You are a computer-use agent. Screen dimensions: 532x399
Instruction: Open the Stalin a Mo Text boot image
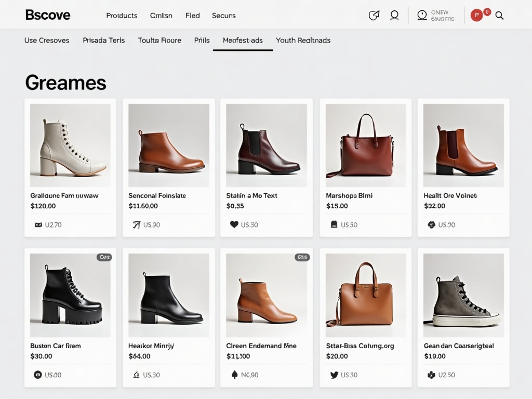267,145
